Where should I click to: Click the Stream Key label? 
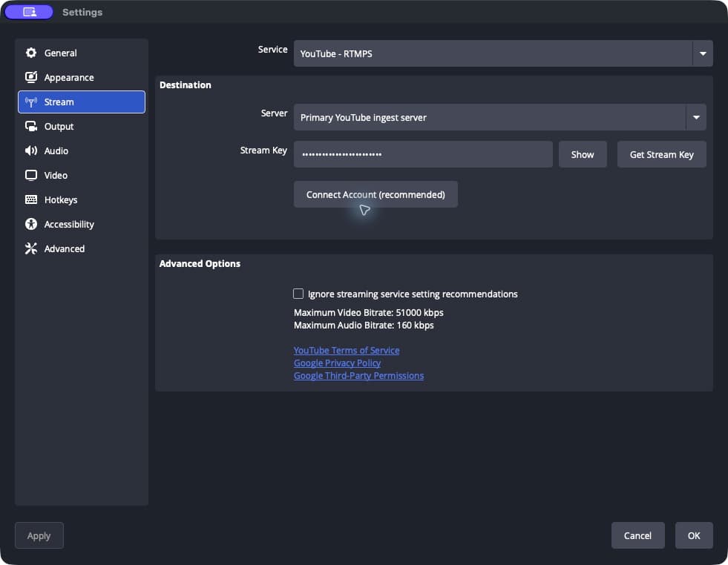pos(263,151)
